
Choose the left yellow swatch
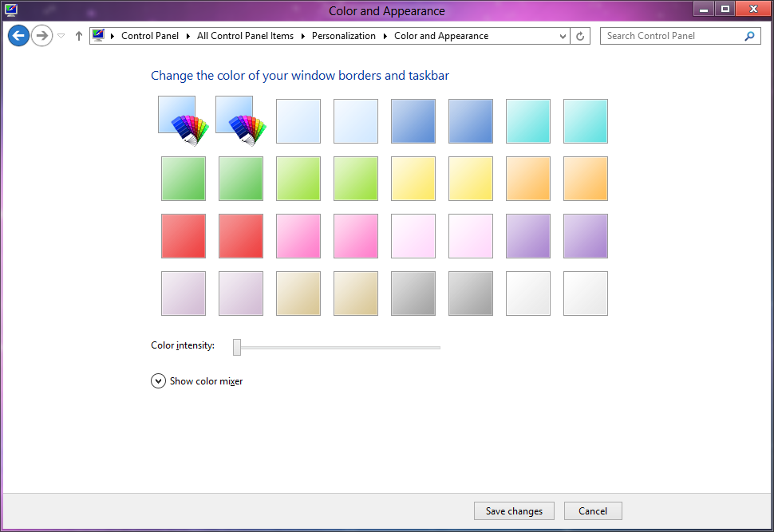coord(413,179)
